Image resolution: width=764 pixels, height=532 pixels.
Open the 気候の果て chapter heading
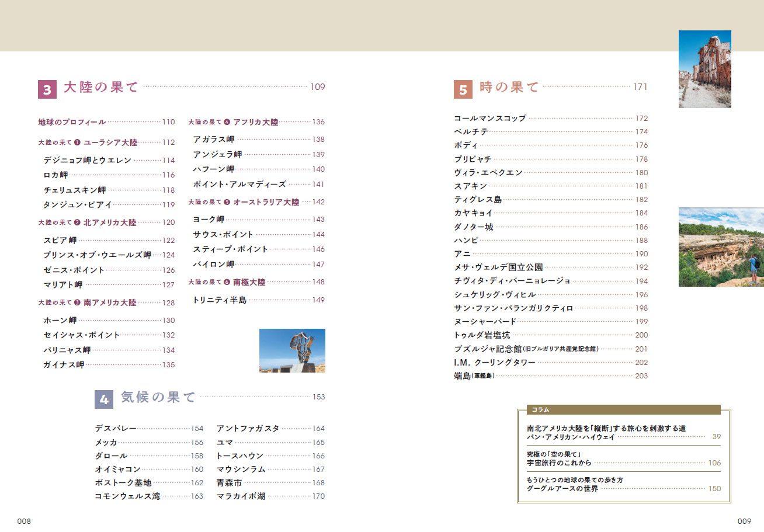(x=158, y=398)
